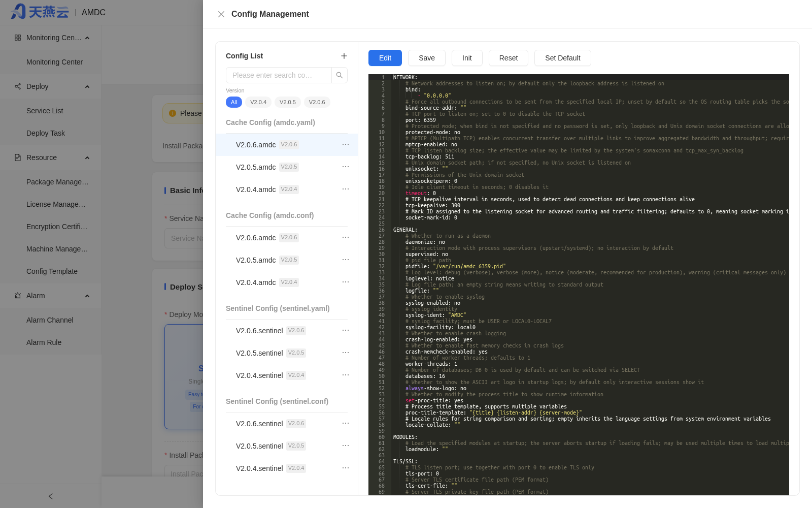Open more options for V2.0.4.amdc conf config
This screenshot has height=508, width=812.
(346, 282)
